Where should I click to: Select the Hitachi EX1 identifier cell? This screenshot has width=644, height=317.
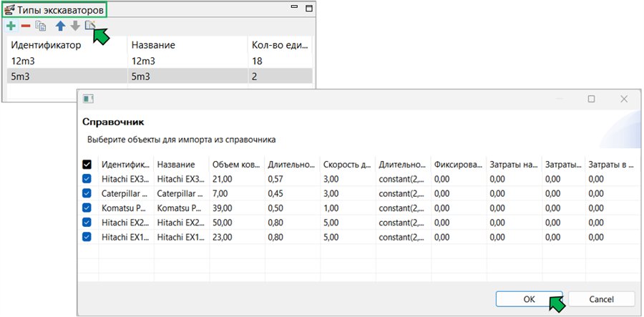pyautogui.click(x=126, y=237)
